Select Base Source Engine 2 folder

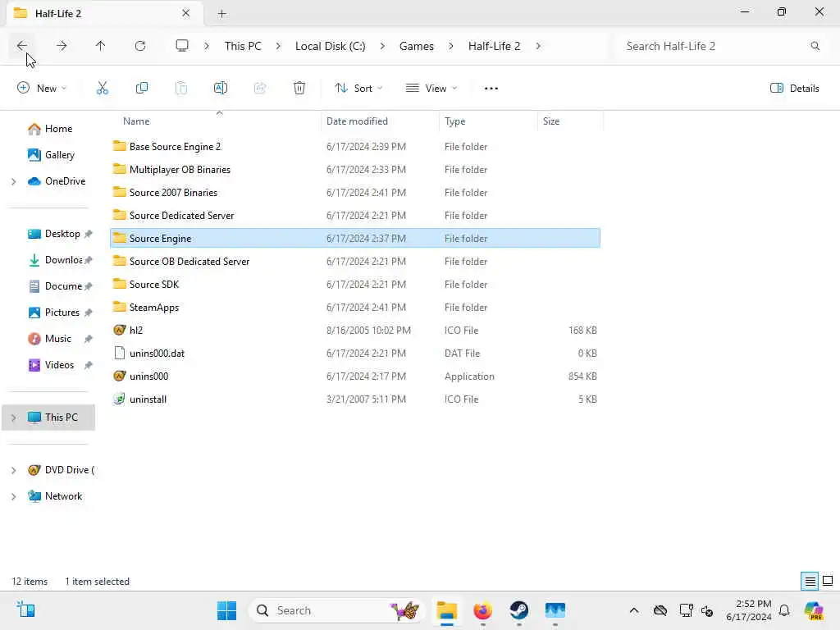(x=354, y=147)
